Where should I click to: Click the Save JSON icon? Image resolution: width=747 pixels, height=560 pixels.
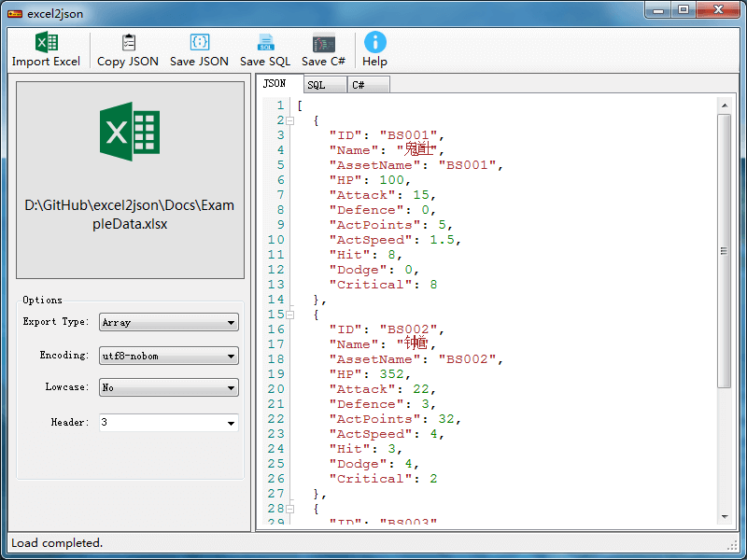199,43
